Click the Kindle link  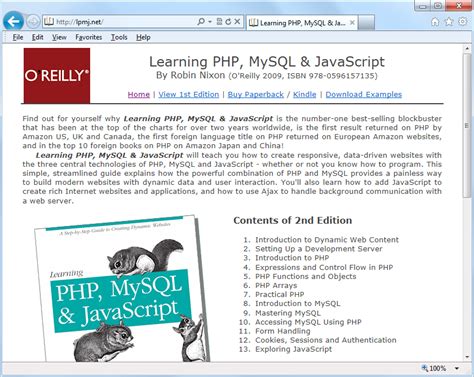pos(304,94)
